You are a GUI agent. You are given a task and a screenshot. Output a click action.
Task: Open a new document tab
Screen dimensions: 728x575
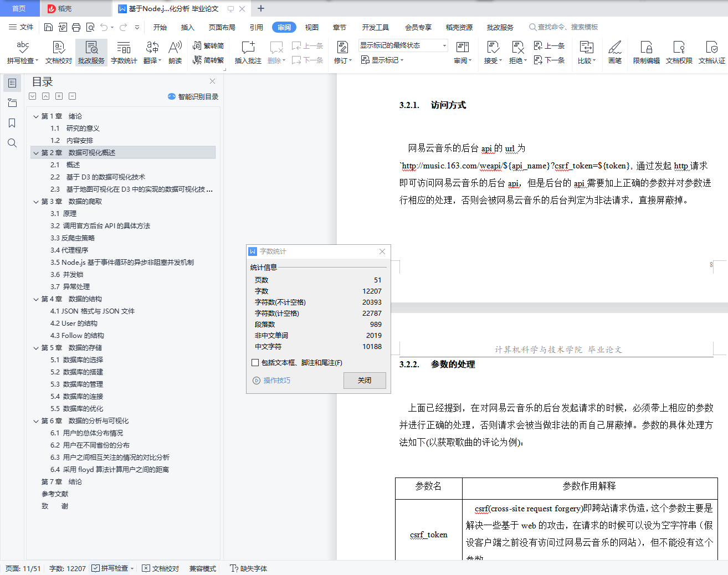tap(261, 8)
